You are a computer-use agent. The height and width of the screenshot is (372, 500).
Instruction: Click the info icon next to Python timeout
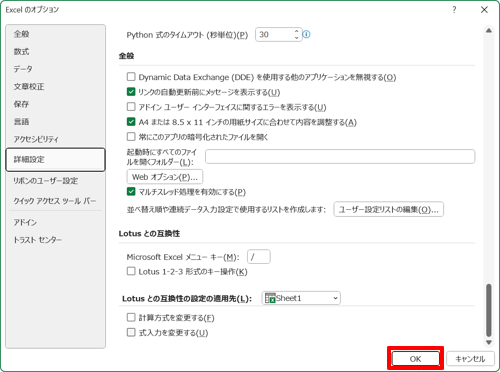point(306,34)
